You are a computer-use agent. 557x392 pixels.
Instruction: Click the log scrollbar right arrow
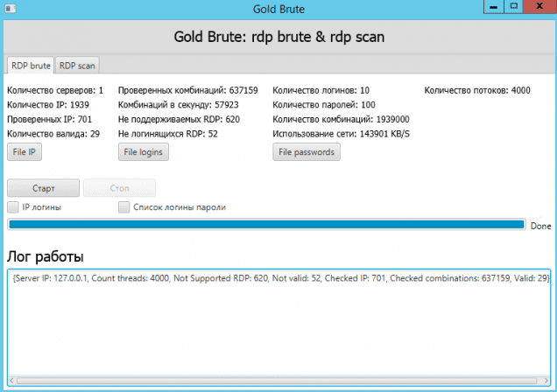(546, 381)
